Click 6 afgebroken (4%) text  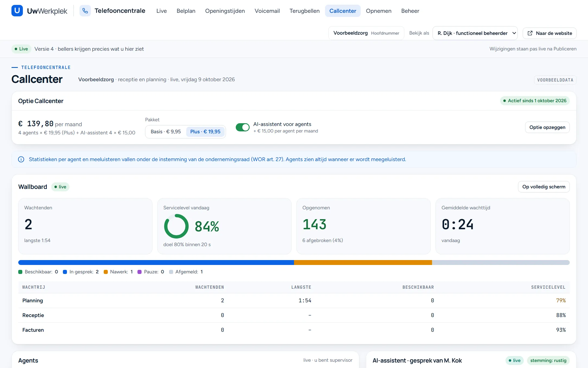(x=323, y=240)
